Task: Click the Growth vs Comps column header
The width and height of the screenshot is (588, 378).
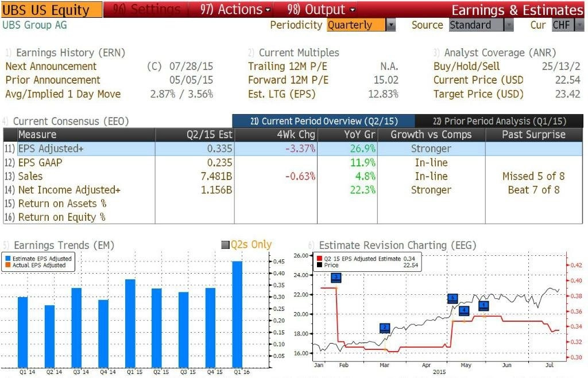Action: pos(431,134)
